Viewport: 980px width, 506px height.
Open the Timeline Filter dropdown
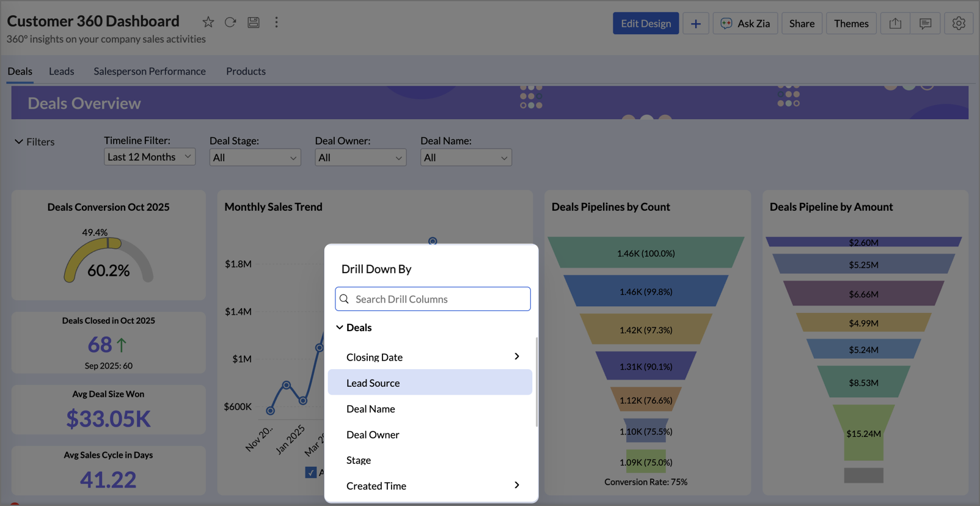149,157
